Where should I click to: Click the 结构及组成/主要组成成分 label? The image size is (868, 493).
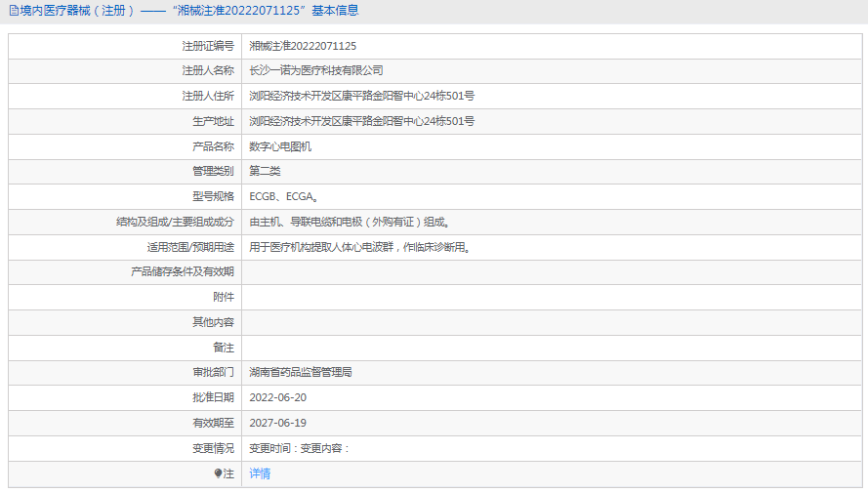tap(175, 222)
